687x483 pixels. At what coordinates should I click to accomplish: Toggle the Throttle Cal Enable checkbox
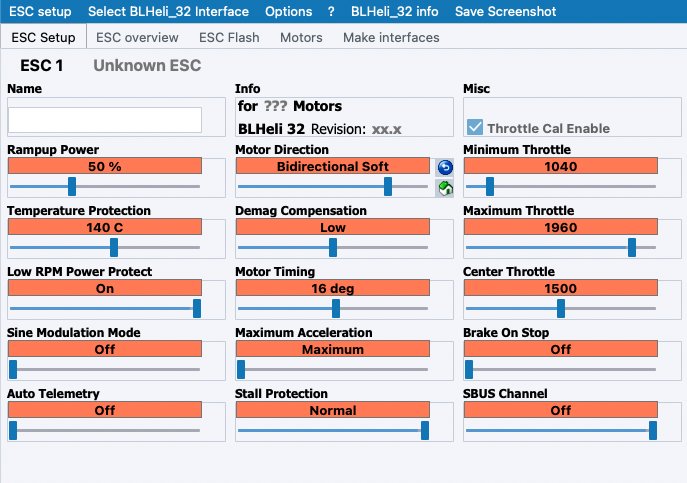tap(476, 128)
